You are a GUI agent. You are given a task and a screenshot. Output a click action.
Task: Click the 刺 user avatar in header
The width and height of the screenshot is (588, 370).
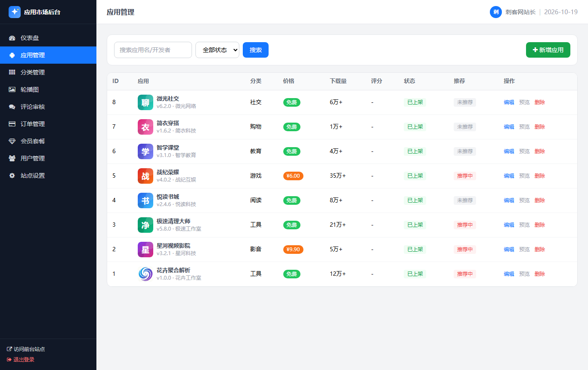496,12
